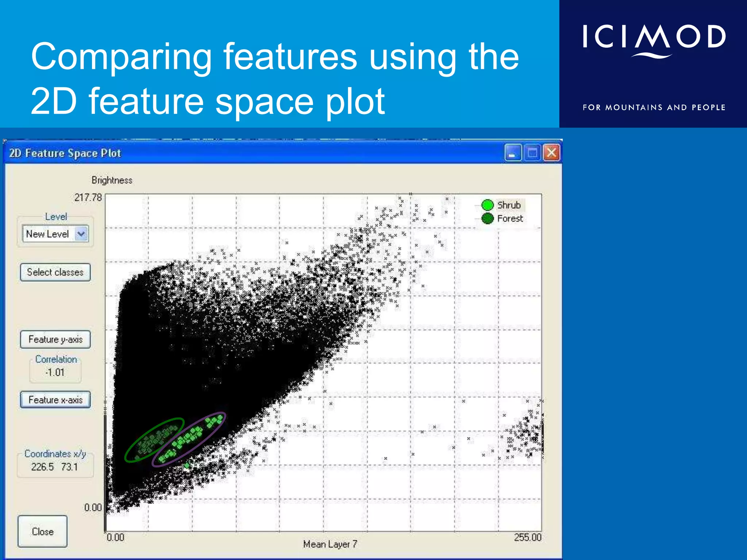Click the Shrub legend label

[x=509, y=205]
